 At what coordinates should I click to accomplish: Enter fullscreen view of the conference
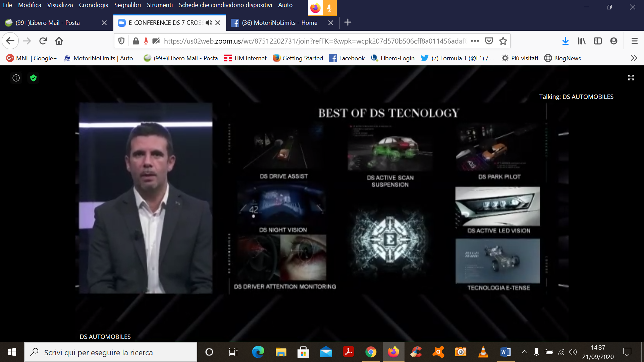631,78
